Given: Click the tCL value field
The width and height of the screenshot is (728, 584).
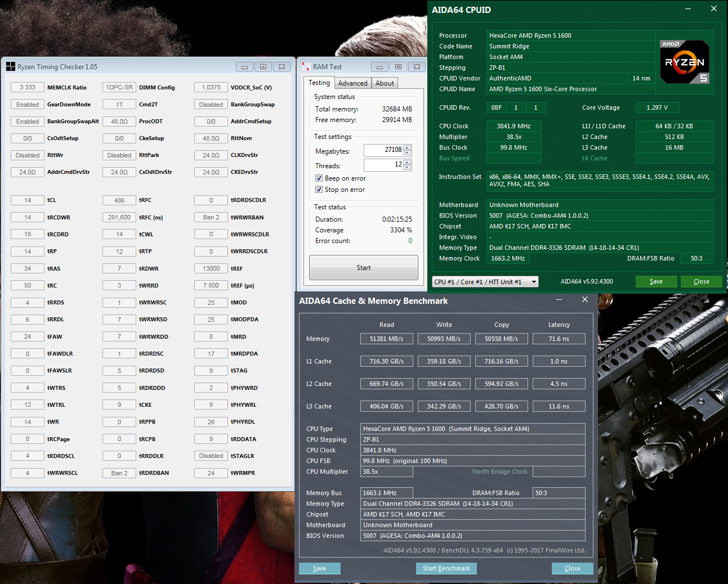Looking at the screenshot, I should pyautogui.click(x=28, y=200).
